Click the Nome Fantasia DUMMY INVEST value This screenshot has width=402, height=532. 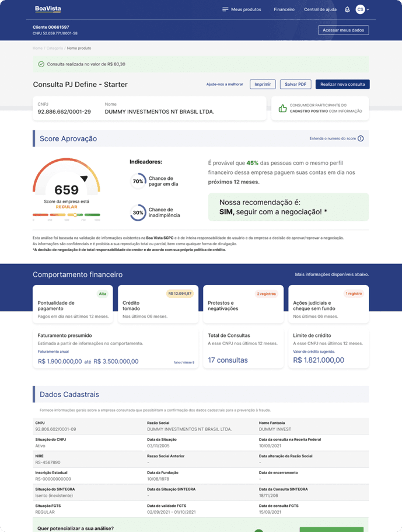pyautogui.click(x=275, y=429)
